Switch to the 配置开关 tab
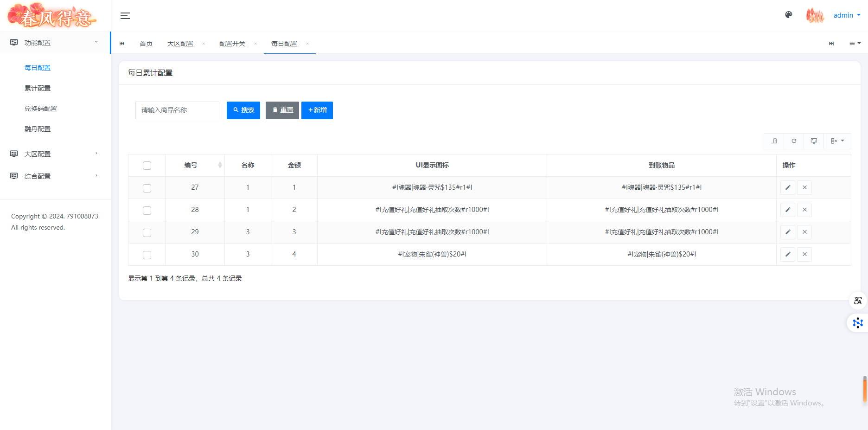The height and width of the screenshot is (430, 868). click(232, 44)
